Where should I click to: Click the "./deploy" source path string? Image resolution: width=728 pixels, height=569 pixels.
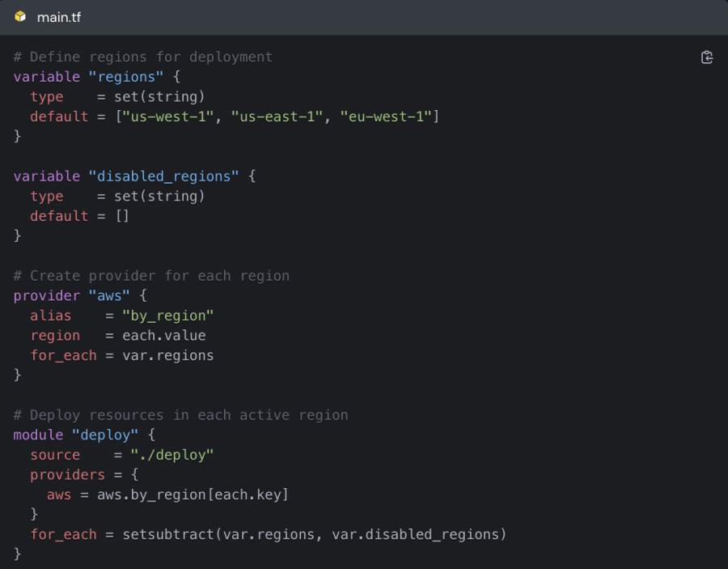point(171,455)
